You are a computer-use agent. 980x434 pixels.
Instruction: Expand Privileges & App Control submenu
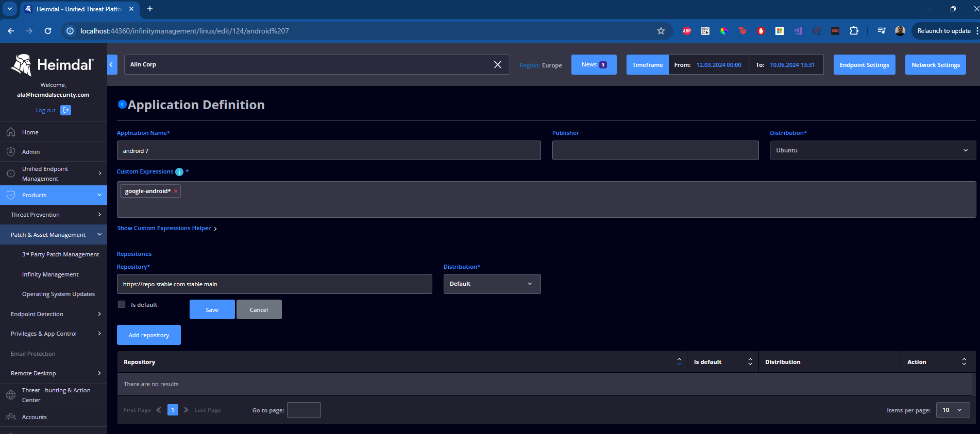(x=99, y=334)
